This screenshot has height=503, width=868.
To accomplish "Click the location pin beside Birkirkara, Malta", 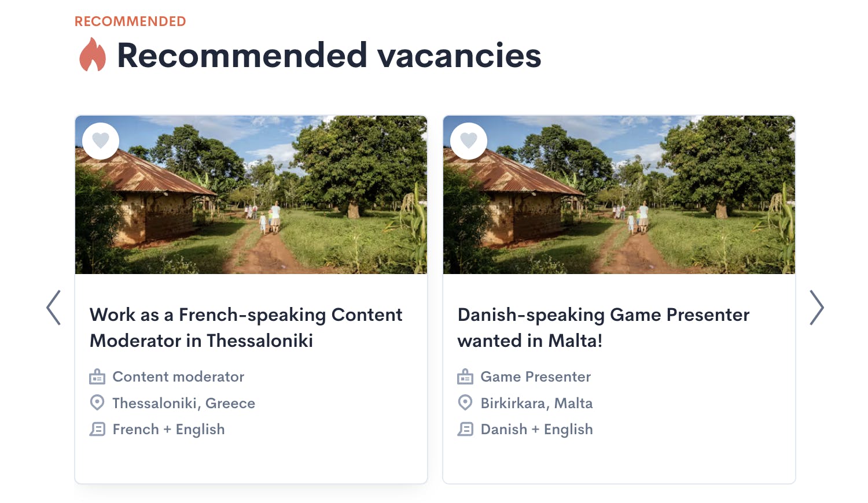I will pos(465,402).
